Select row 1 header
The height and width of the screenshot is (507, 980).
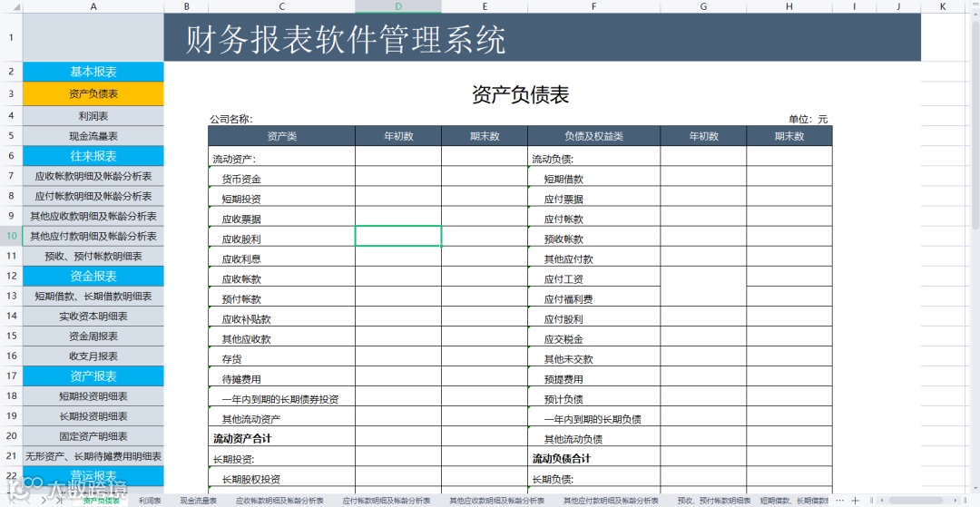11,37
